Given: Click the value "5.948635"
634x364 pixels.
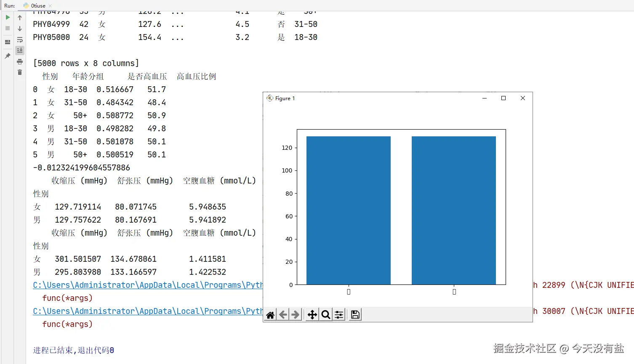Looking at the screenshot, I should pos(208,207).
